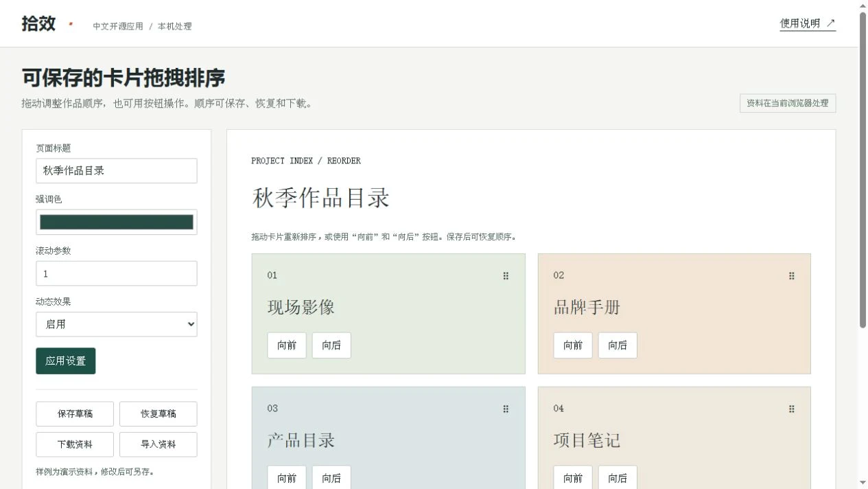Click the 恢复草稿 button

pos(159,413)
